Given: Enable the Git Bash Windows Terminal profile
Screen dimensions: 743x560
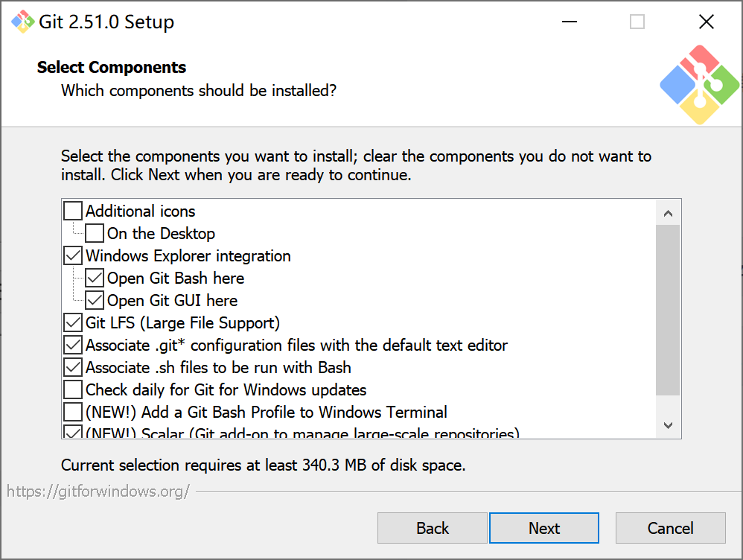Looking at the screenshot, I should pos(72,412).
